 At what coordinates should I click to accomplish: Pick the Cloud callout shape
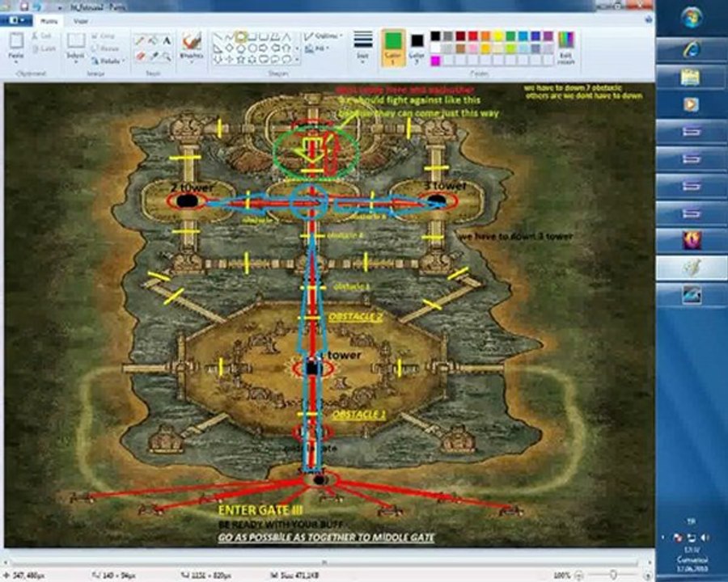pyautogui.click(x=287, y=60)
